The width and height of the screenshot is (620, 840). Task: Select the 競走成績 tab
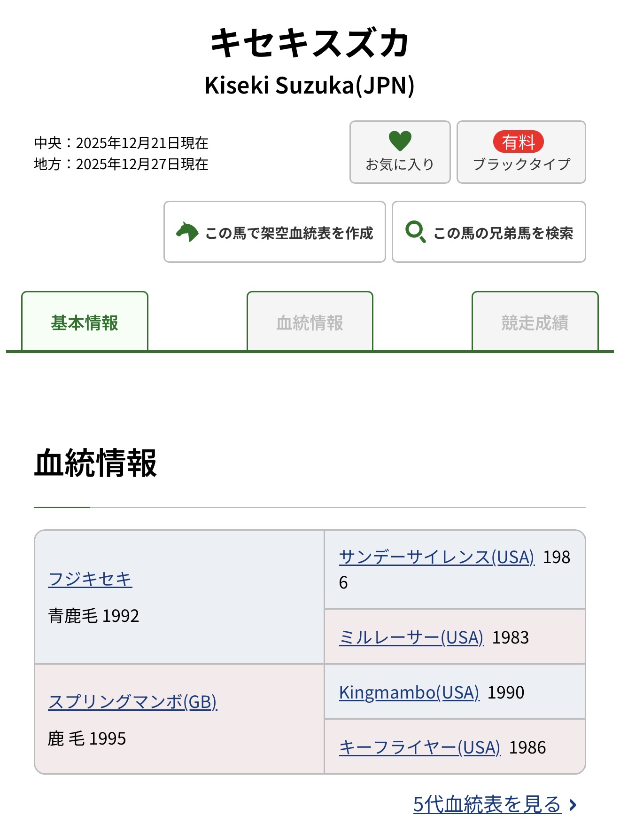tap(535, 322)
